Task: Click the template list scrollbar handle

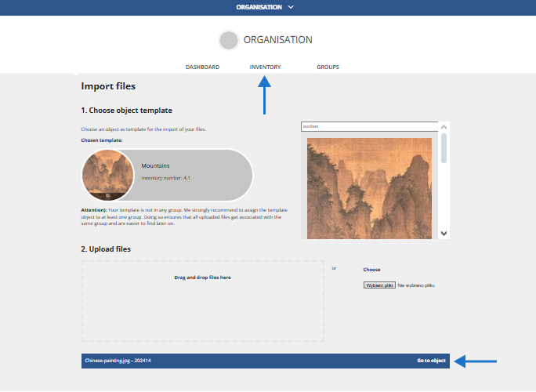Action: pos(444,148)
